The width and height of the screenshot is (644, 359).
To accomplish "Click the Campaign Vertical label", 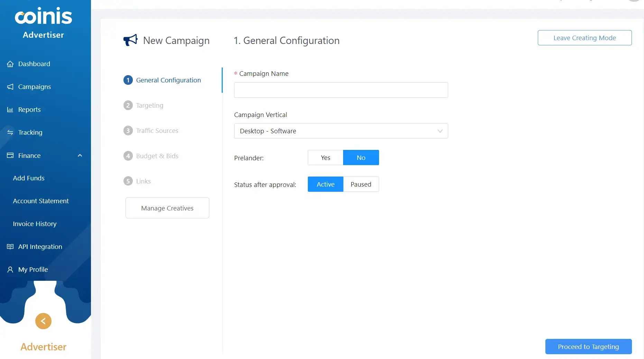I will coord(260,115).
